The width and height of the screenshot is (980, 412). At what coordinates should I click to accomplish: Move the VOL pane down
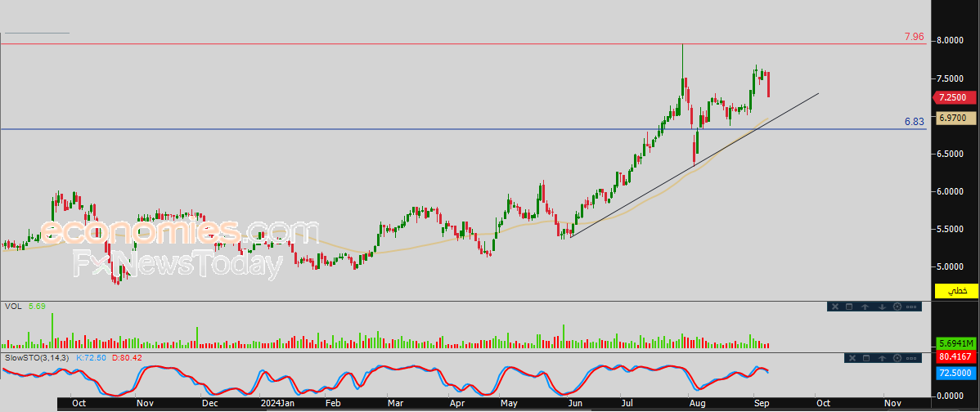[882, 307]
